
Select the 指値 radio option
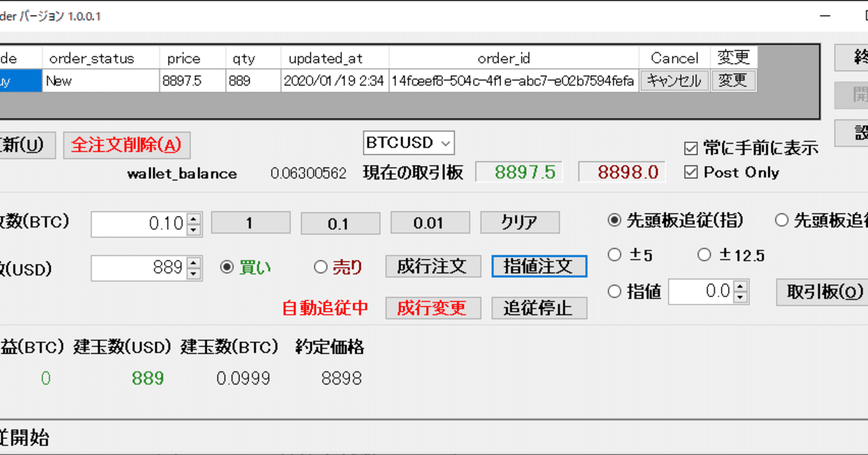[x=614, y=291]
